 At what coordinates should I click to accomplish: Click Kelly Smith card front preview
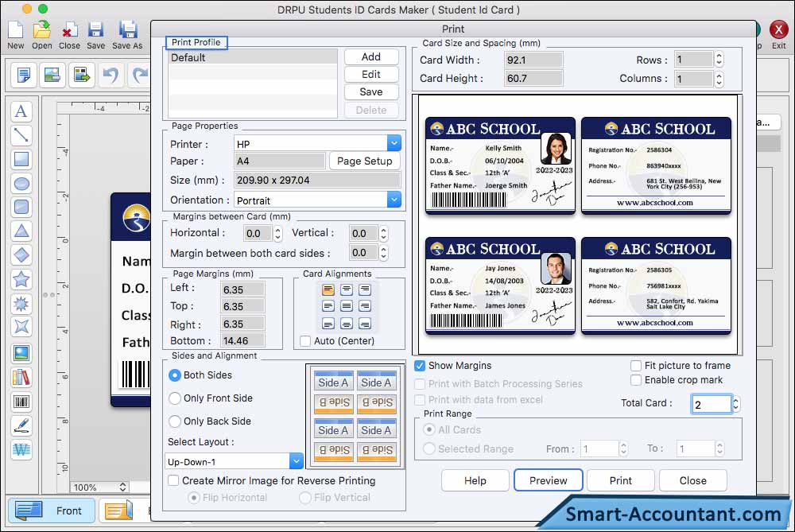point(500,166)
